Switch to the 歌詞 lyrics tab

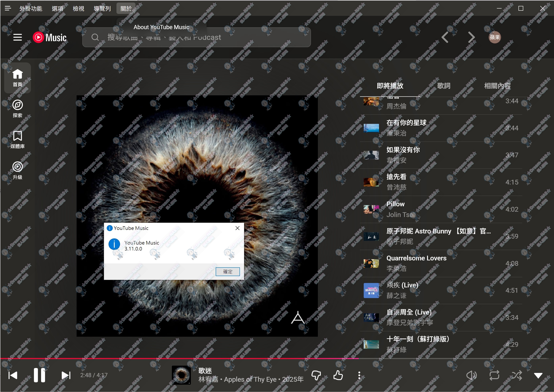[443, 86]
